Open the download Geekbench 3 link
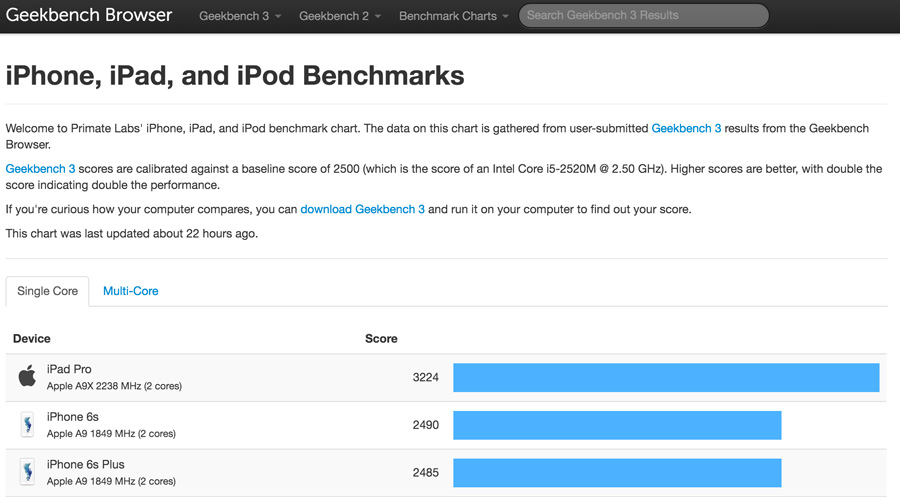 pos(362,209)
